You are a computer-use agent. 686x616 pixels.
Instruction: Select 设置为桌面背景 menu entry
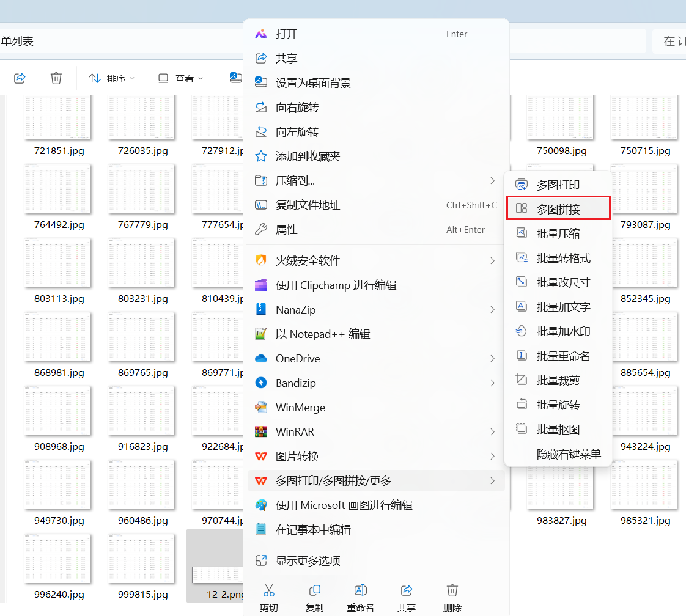click(313, 83)
